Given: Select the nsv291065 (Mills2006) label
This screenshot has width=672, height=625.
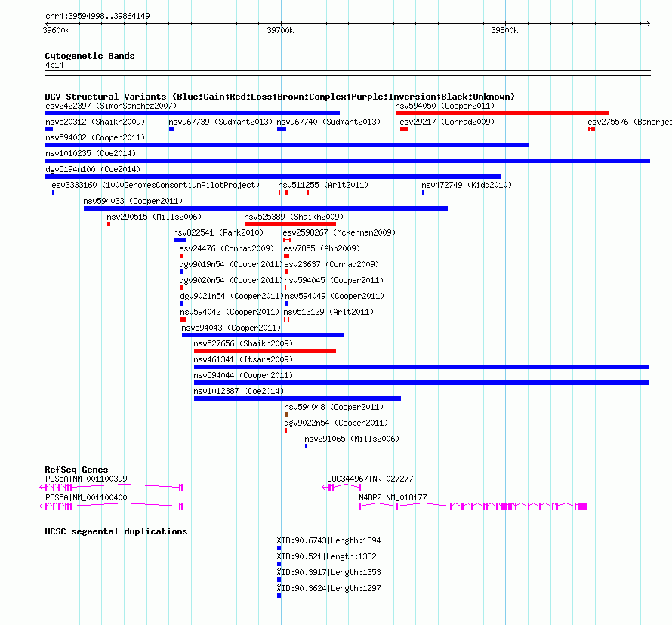Looking at the screenshot, I should click(x=352, y=439).
